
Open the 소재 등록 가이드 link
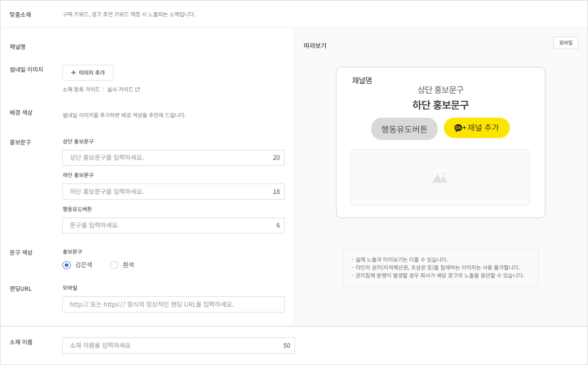pyautogui.click(x=81, y=89)
